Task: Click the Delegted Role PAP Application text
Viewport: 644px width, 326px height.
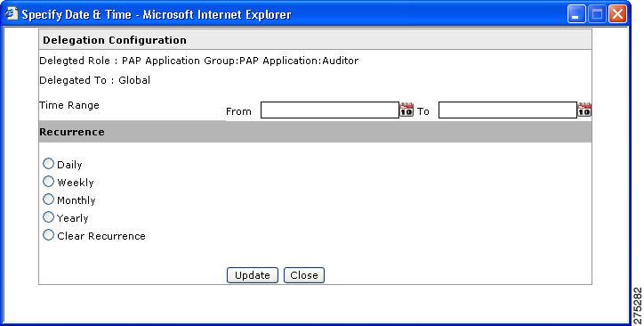Action: pos(198,61)
